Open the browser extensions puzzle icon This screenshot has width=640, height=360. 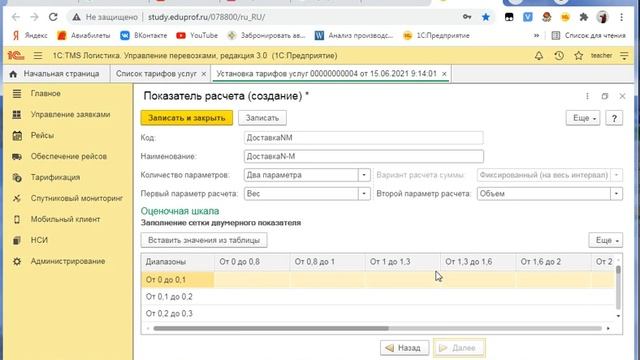tap(584, 17)
